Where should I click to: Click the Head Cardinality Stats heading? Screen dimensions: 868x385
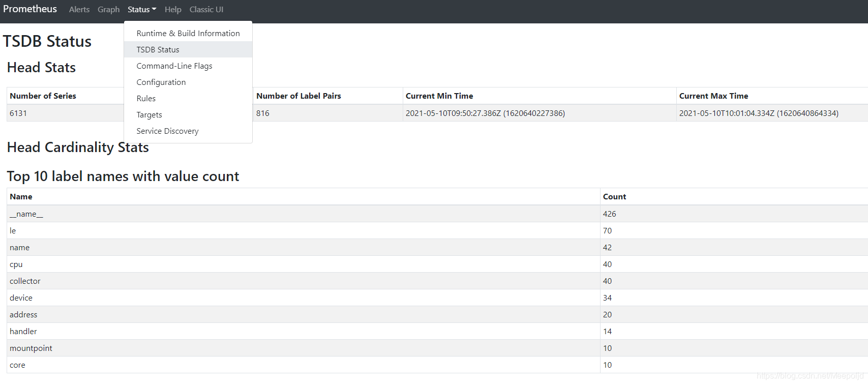(78, 147)
